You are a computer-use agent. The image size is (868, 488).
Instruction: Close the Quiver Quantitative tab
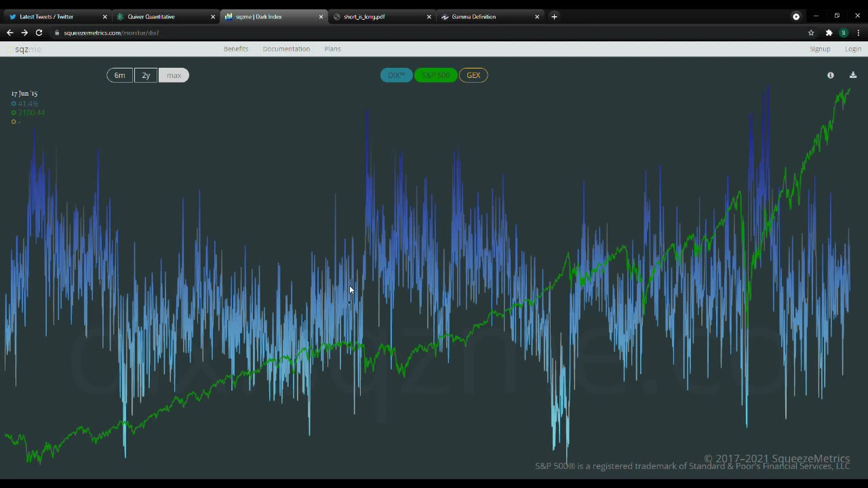pyautogui.click(x=213, y=17)
